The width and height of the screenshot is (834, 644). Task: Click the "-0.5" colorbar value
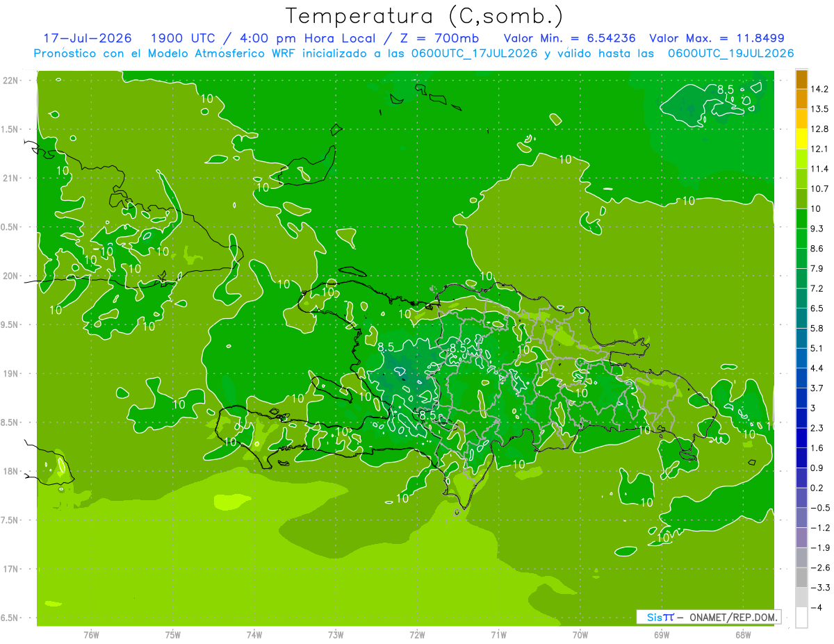819,508
